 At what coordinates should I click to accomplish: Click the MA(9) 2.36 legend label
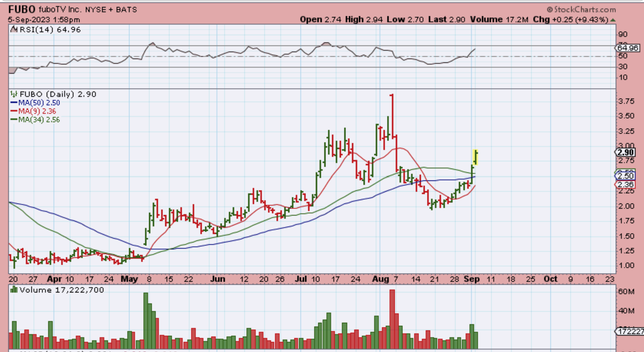[37, 111]
